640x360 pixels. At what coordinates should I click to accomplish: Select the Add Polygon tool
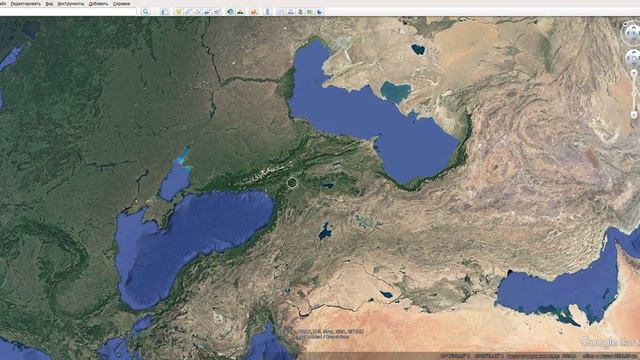point(188,12)
